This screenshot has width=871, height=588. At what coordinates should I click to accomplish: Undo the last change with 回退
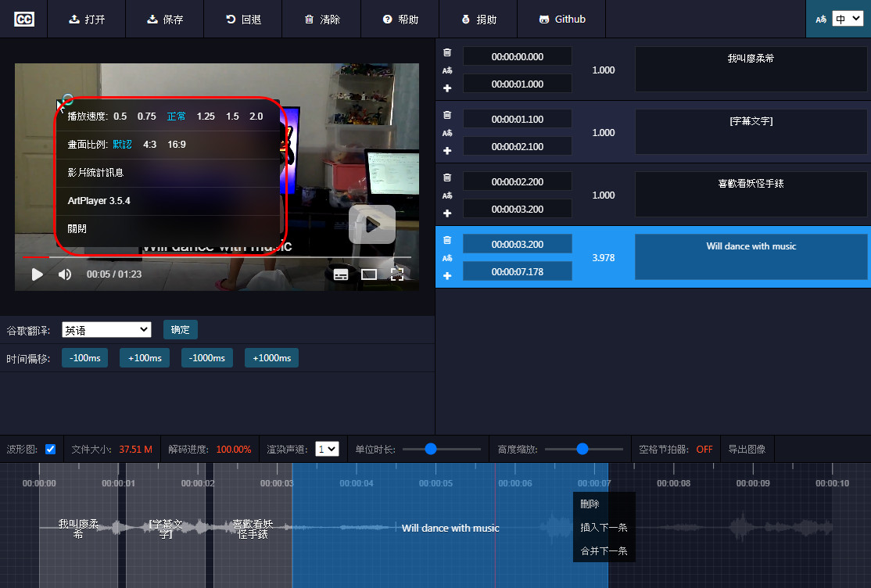point(243,19)
